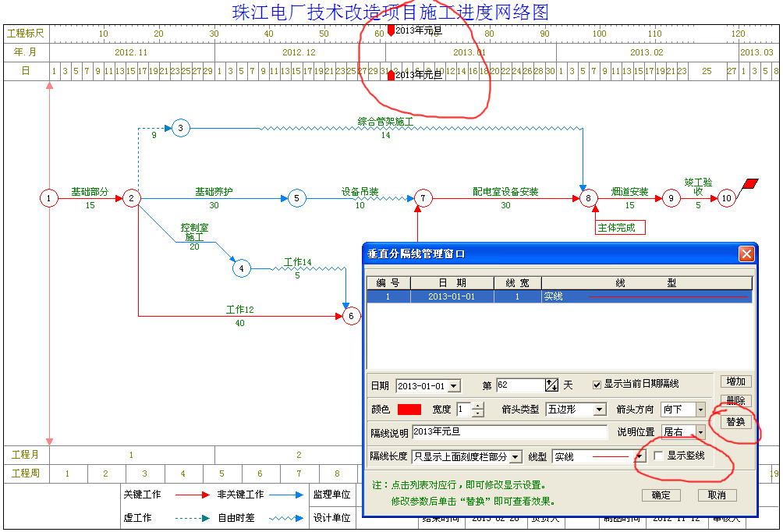This screenshot has height=532, width=783.
Task: Click the 2013.02 month header
Action: pos(647,52)
